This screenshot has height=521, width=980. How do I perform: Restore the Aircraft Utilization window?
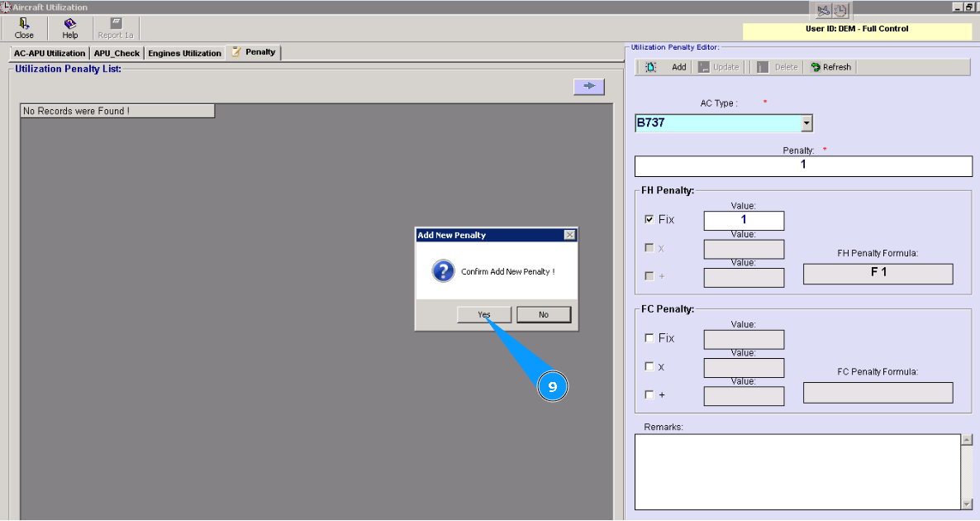coord(969,7)
